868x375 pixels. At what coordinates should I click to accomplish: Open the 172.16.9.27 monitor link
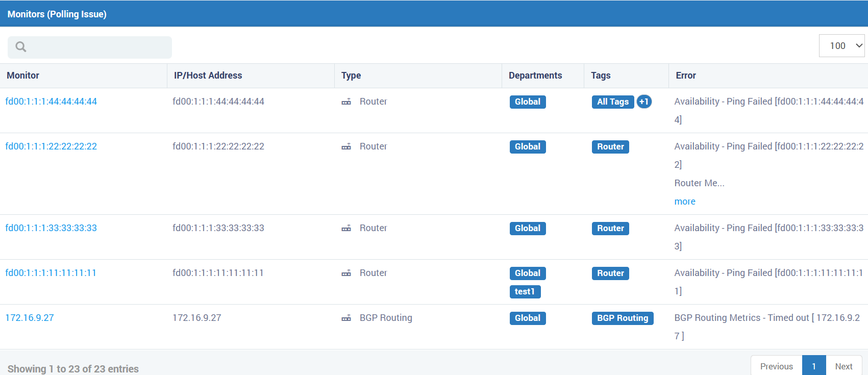pos(30,318)
